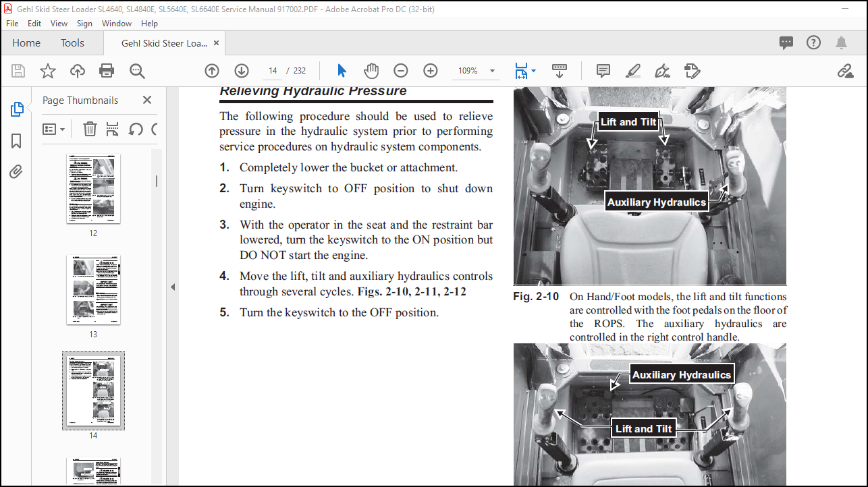Viewport: 868px width, 487px height.
Task: Select the Gehl Skid Steer document tab
Action: (164, 43)
